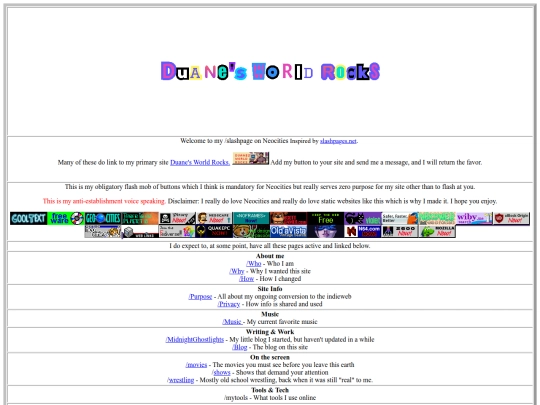Viewport: 540px width, 405px height.
Task: Click the Writing & Work heading
Action: click(x=270, y=332)
